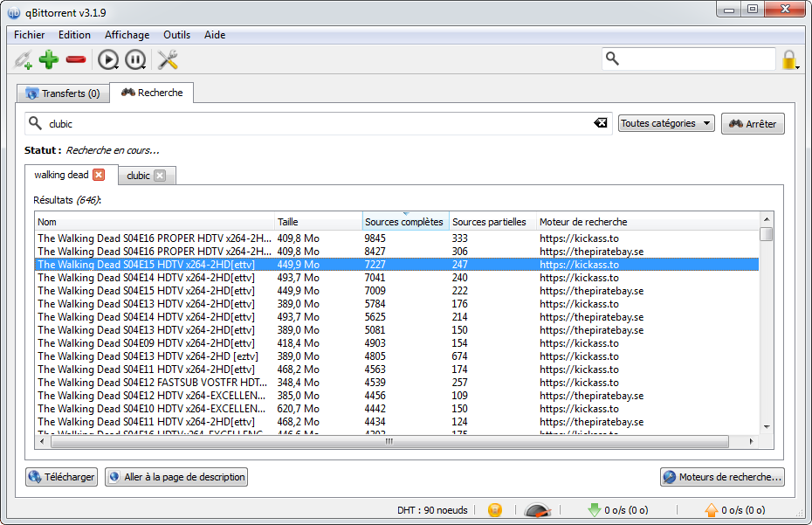This screenshot has width=812, height=525.
Task: Click the add torrent link icon
Action: (23, 59)
